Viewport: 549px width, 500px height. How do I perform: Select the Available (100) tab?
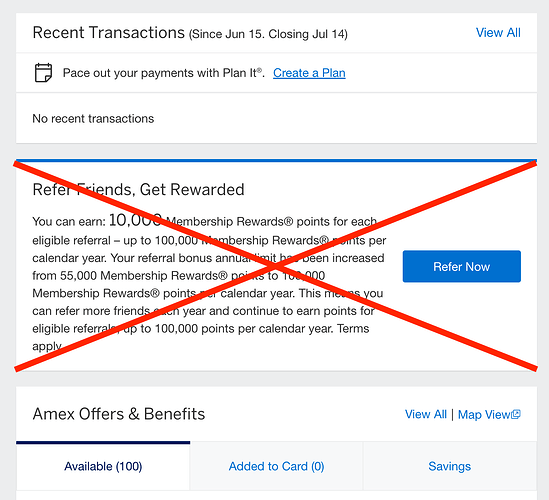(x=103, y=466)
